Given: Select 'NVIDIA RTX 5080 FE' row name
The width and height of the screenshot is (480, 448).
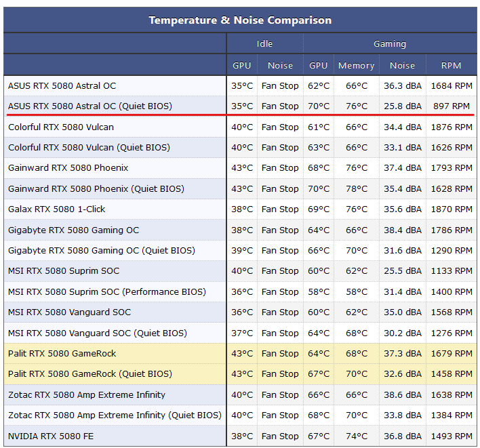Looking at the screenshot, I should [x=51, y=436].
